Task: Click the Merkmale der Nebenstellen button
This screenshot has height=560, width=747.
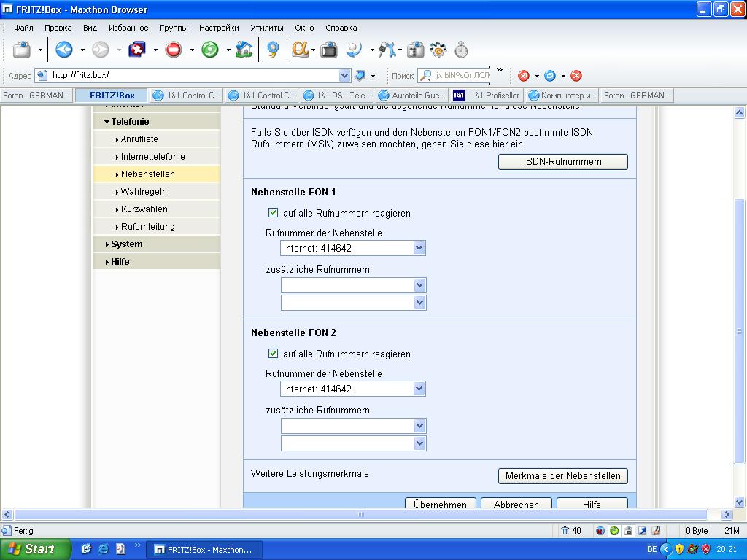Action: [x=562, y=475]
